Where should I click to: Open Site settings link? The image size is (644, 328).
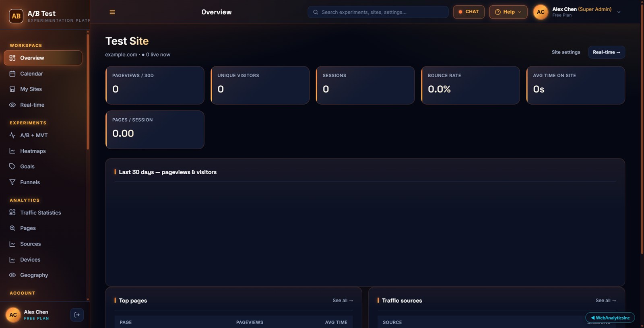coord(566,52)
